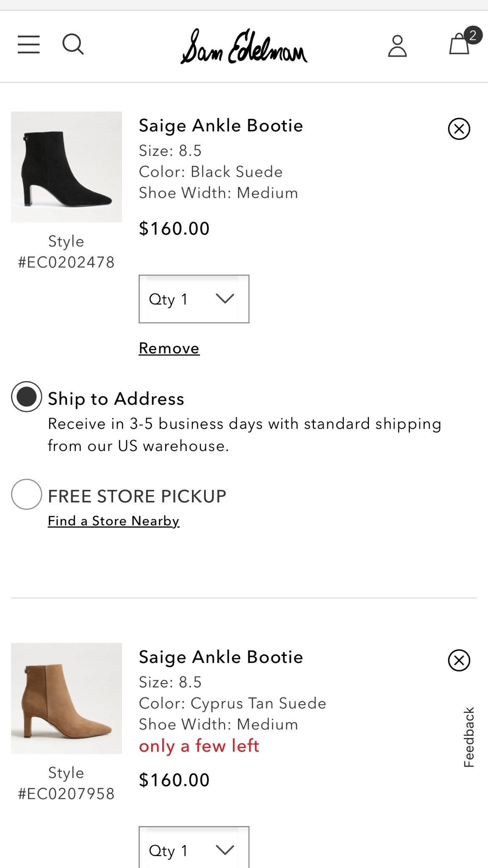Click X icon for Cyprus Tan bootie
The image size is (488, 868).
pyautogui.click(x=459, y=660)
